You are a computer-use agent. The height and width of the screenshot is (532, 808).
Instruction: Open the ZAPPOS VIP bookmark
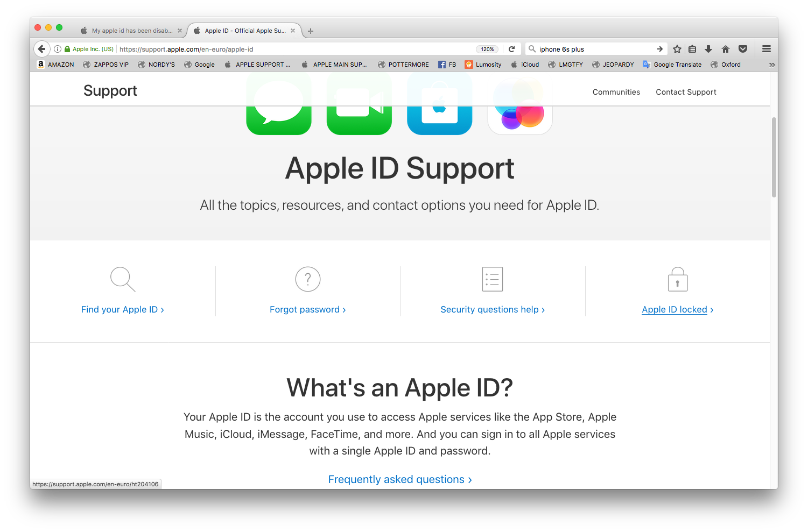click(x=106, y=65)
